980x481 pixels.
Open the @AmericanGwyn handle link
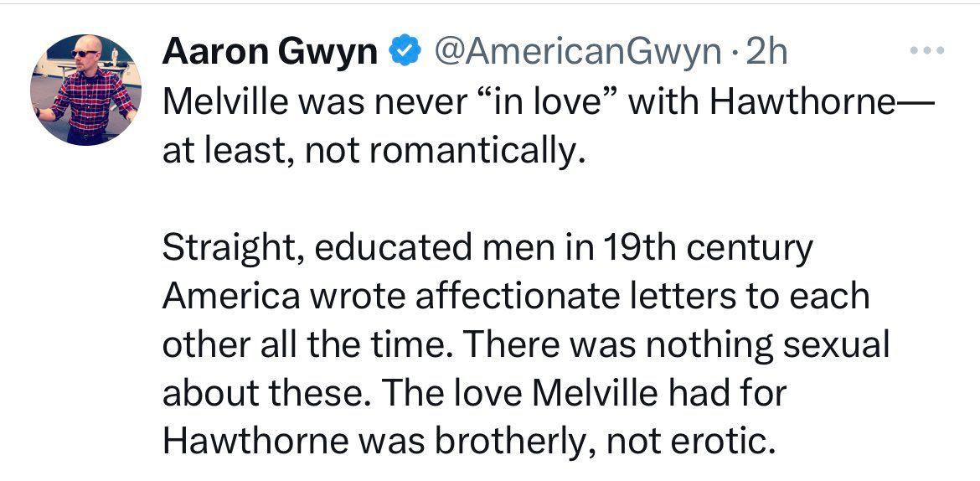(575, 53)
